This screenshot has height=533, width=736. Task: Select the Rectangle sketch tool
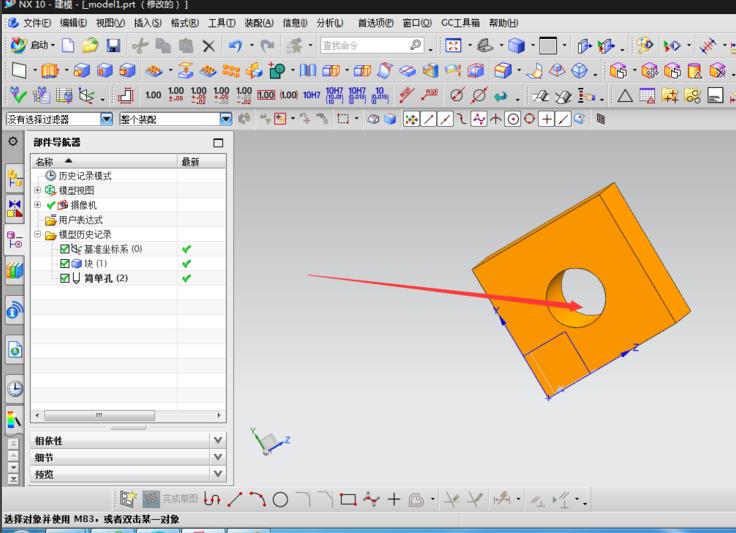[348, 498]
